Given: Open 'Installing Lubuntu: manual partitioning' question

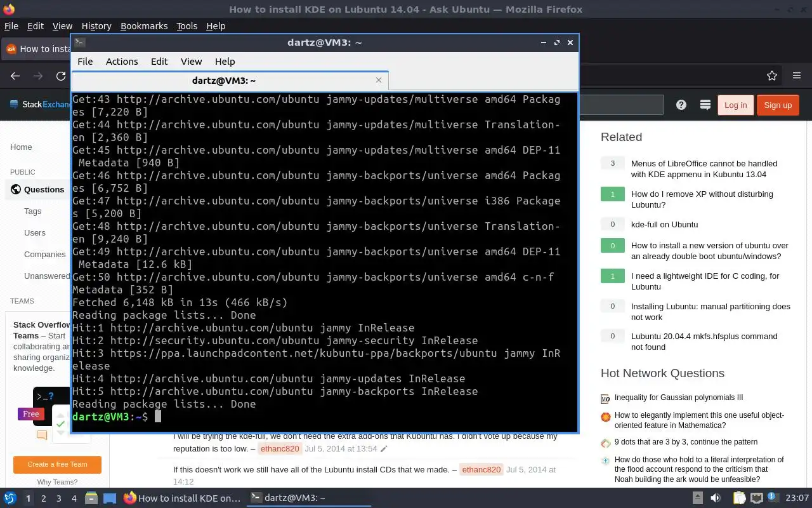Looking at the screenshot, I should click(710, 312).
